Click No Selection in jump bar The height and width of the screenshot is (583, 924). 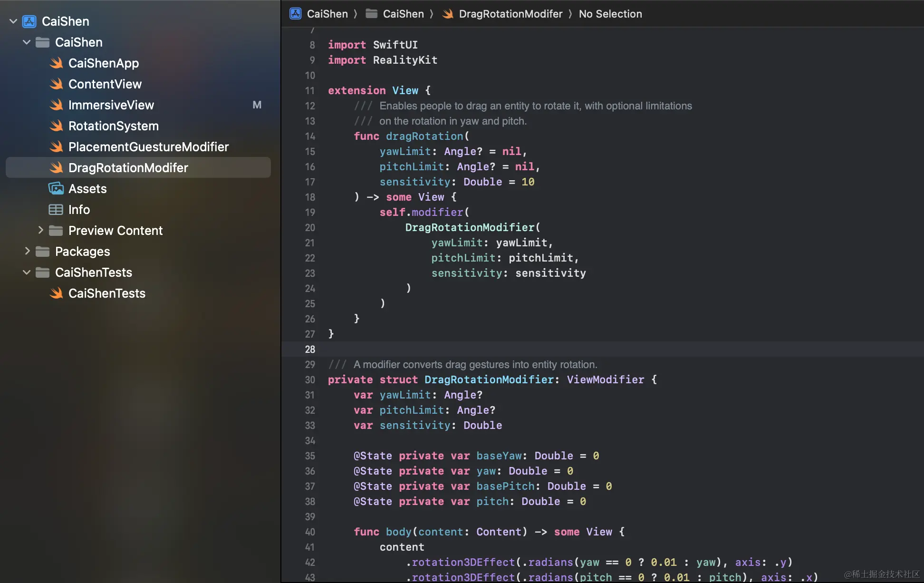610,14
